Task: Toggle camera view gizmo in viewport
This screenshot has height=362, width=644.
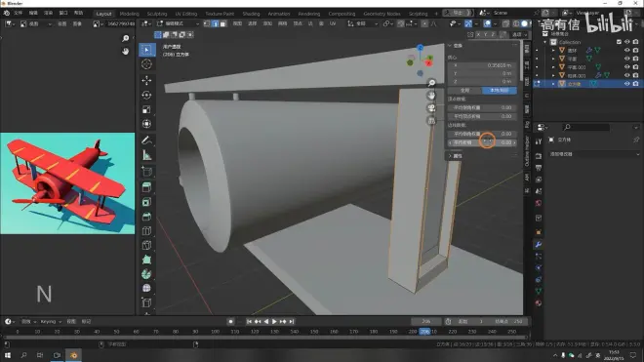Action: point(431,108)
